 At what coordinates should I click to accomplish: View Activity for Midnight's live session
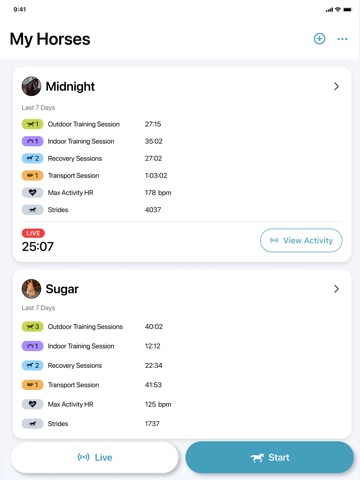(301, 240)
